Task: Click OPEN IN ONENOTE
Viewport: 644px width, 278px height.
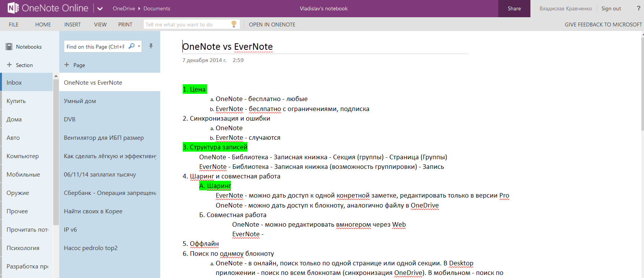Action: (272, 25)
